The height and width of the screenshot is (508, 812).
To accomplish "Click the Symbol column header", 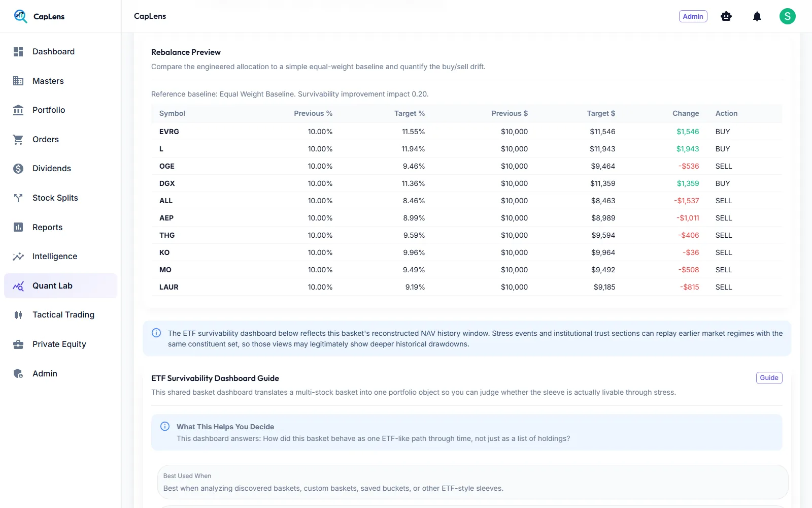I will (172, 113).
